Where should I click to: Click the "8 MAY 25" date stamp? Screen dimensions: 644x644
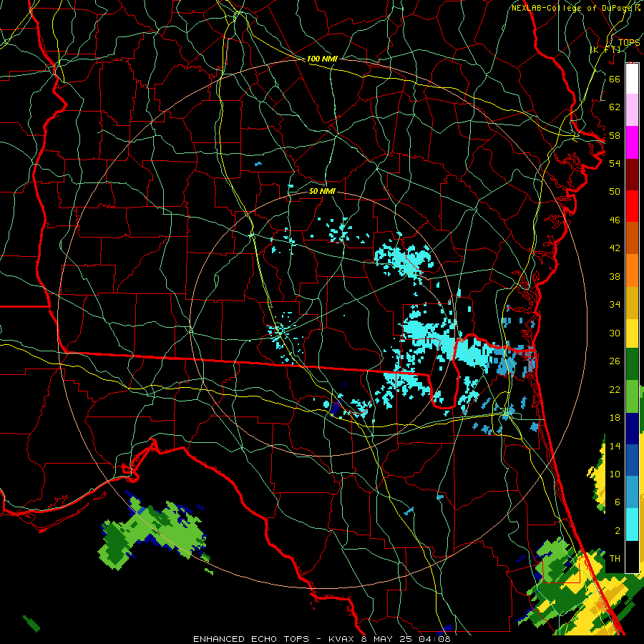coord(388,639)
